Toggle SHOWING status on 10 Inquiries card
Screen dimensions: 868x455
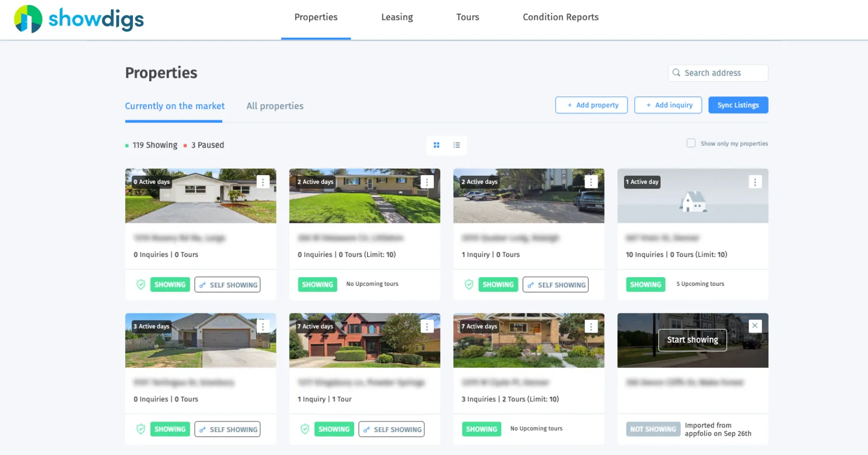click(645, 285)
